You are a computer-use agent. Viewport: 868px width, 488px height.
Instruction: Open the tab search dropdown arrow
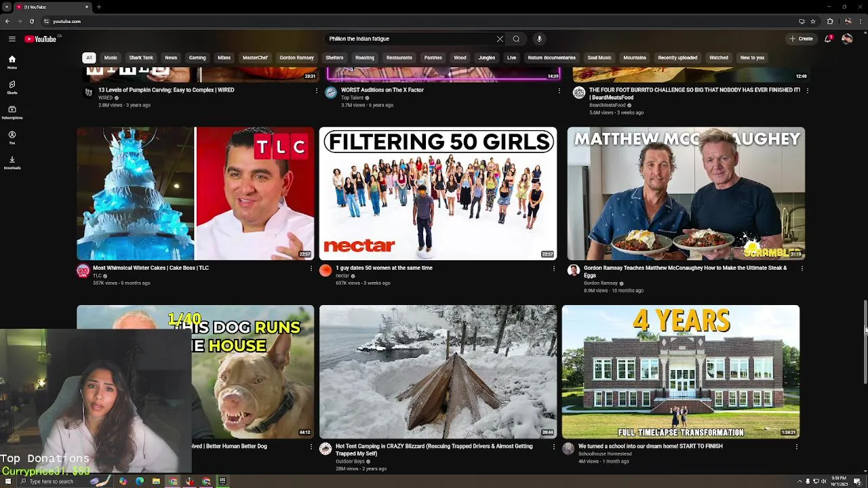(7, 7)
